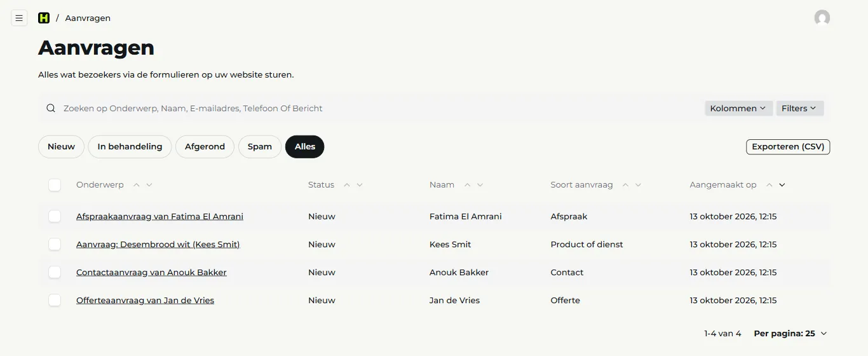Open the hamburger sidebar menu
868x356 pixels.
coord(19,18)
